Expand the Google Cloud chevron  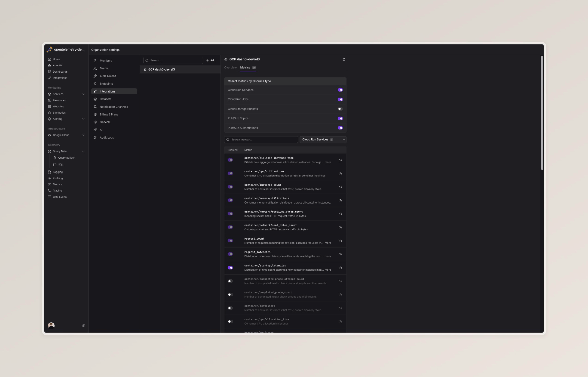(x=83, y=135)
